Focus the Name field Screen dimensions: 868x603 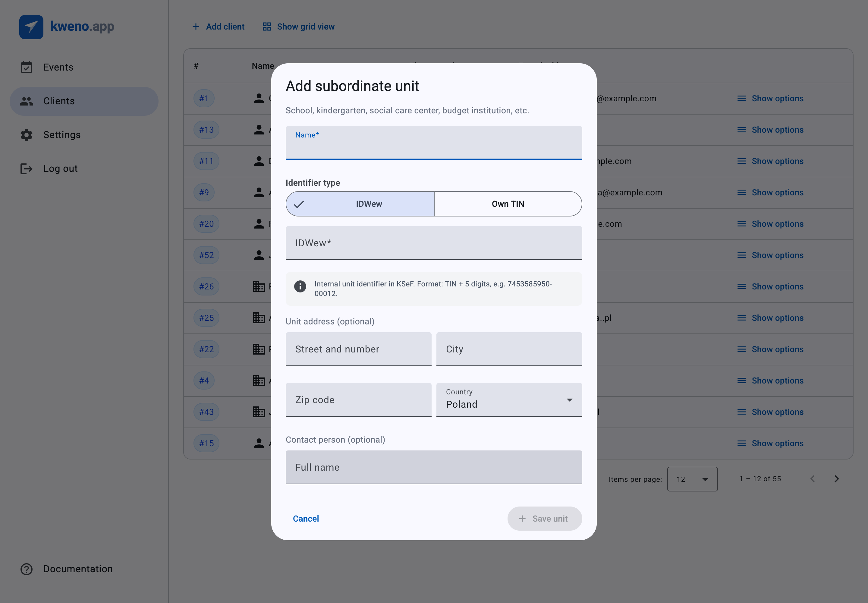(434, 143)
